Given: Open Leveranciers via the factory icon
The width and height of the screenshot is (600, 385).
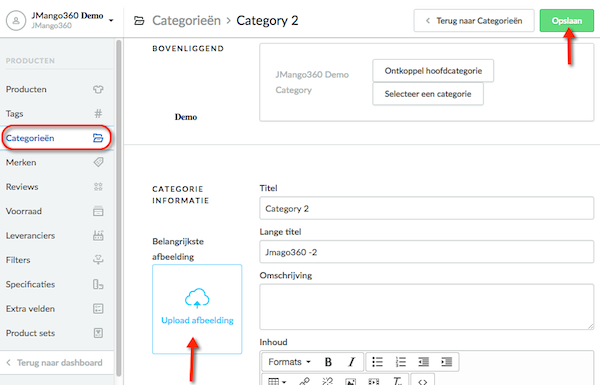Looking at the screenshot, I should click(x=98, y=235).
